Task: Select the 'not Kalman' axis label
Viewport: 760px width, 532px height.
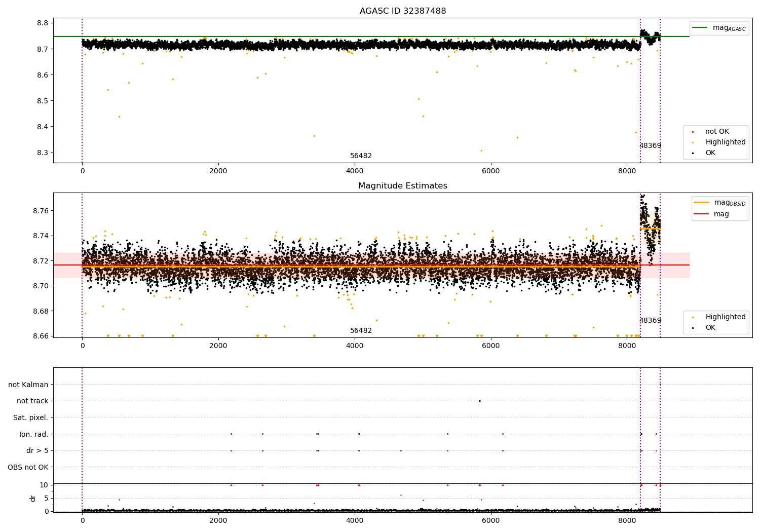Action: [x=28, y=385]
